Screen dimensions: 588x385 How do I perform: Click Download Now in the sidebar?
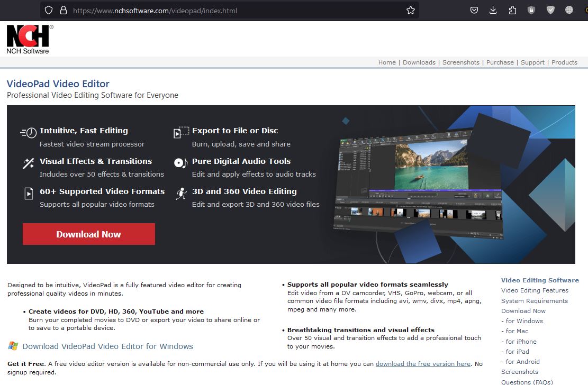pyautogui.click(x=523, y=311)
